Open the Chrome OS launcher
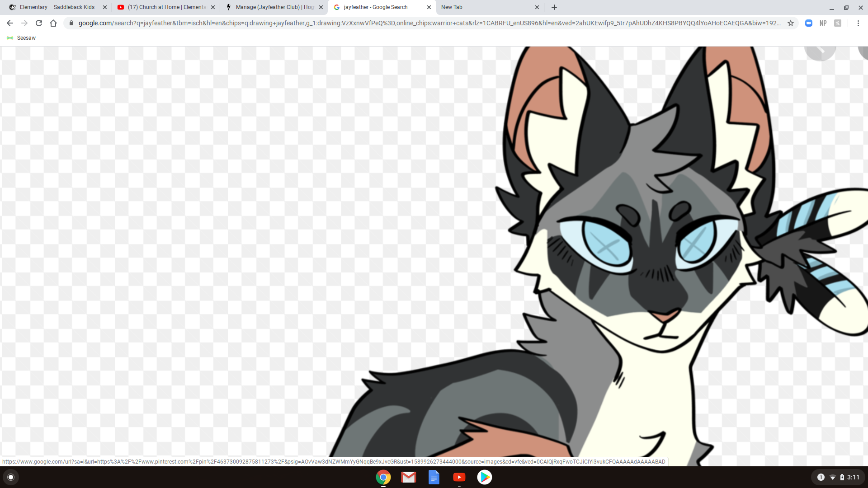868x488 pixels. coord(11,477)
